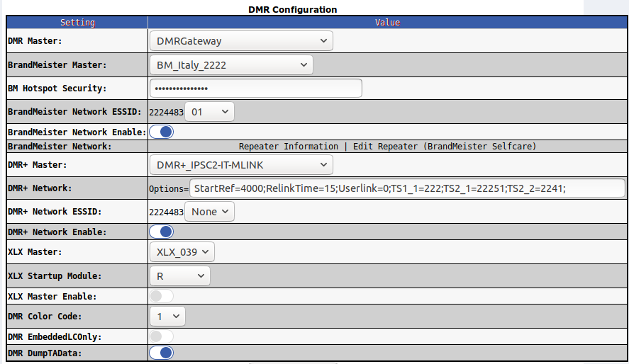Click the BrandMeister ESSID number 2224483
The height and width of the screenshot is (364, 629).
pos(166,113)
